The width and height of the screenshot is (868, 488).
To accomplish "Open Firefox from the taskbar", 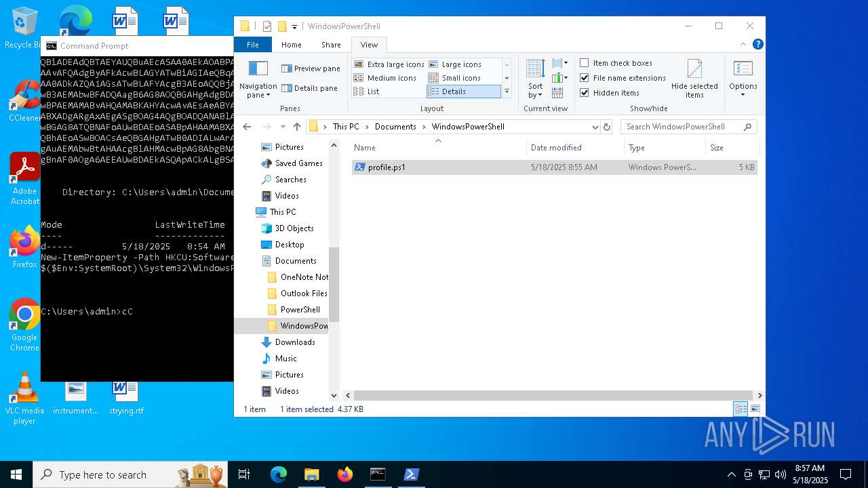I will [x=345, y=474].
